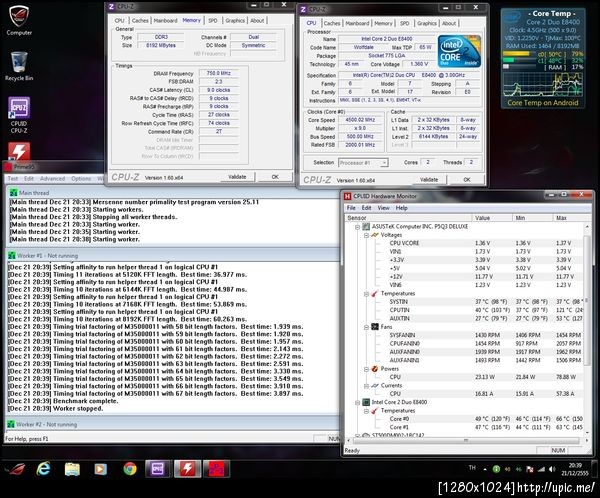Click Core Temp gadget load graph

pos(543,84)
